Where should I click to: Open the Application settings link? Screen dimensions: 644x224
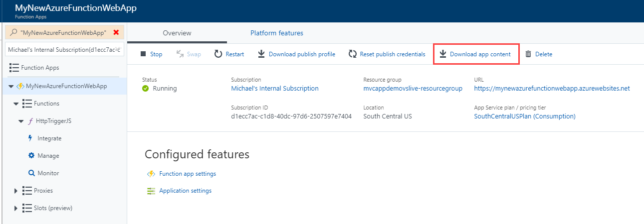pos(185,191)
